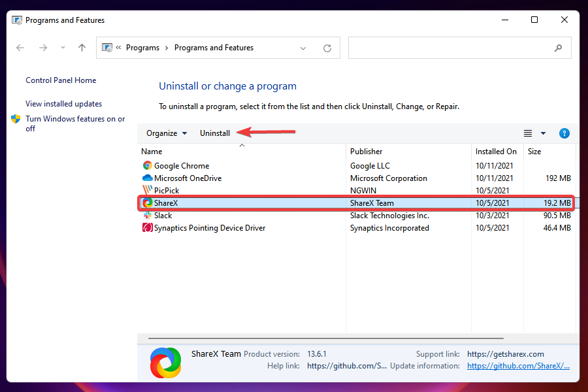This screenshot has width=588, height=392.
Task: Click the 90.5 MB size cell
Action: [557, 215]
